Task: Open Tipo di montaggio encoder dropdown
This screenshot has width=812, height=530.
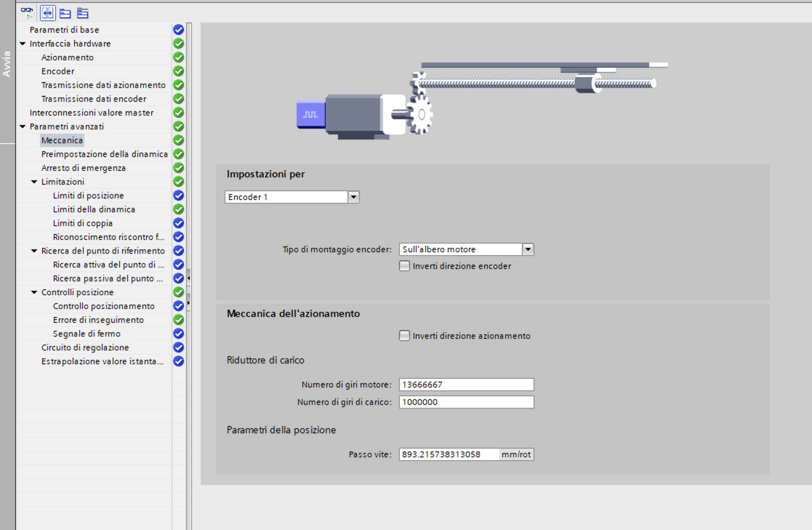Action: pos(528,249)
